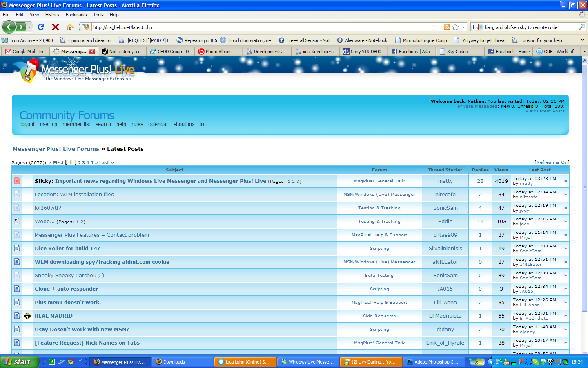Open the Bookmarks menu

click(76, 15)
